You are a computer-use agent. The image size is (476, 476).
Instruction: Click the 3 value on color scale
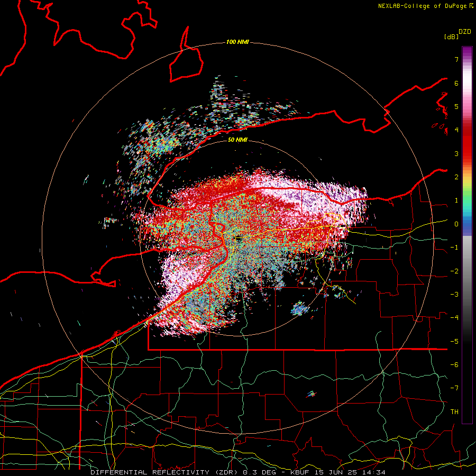pos(456,153)
